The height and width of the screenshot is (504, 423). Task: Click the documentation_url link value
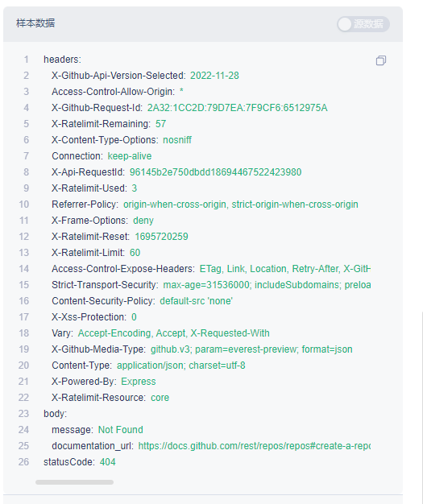[254, 446]
